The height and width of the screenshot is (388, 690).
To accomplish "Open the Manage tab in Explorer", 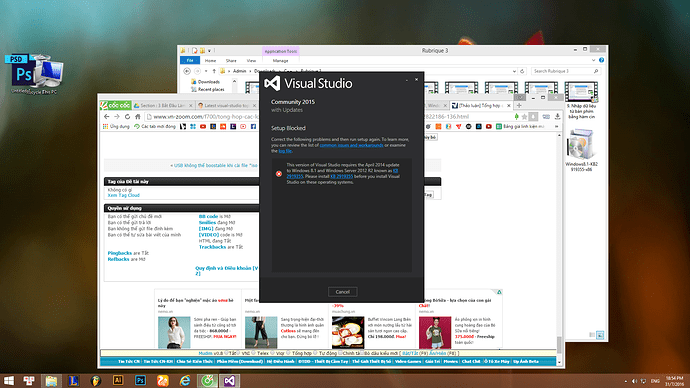I will [x=280, y=61].
